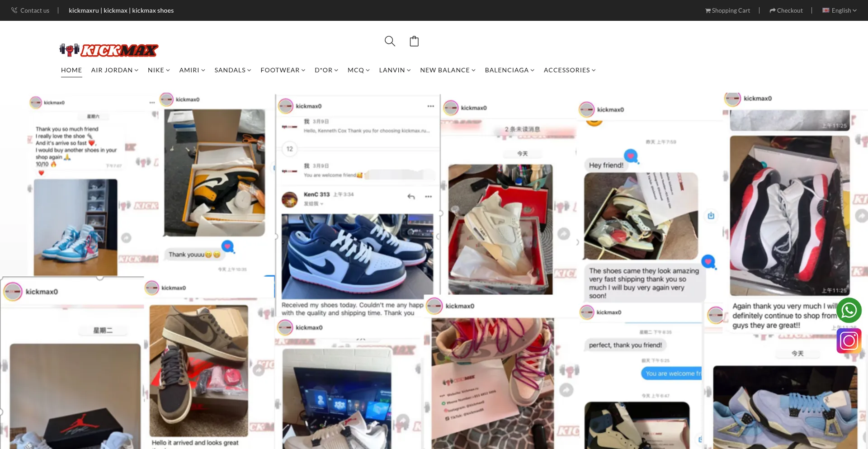Screen dimensions: 868x449
Task: Click the phone icon beside Contact us
Action: [x=14, y=10]
